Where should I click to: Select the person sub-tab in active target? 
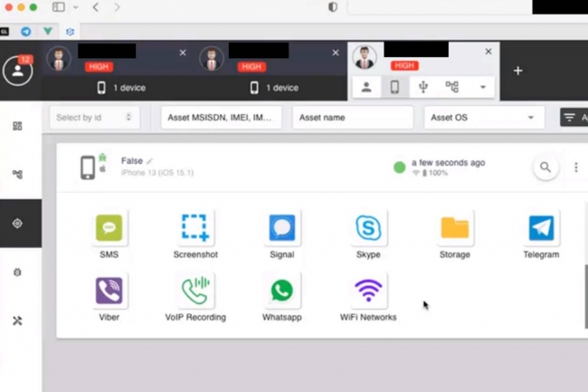click(x=366, y=87)
